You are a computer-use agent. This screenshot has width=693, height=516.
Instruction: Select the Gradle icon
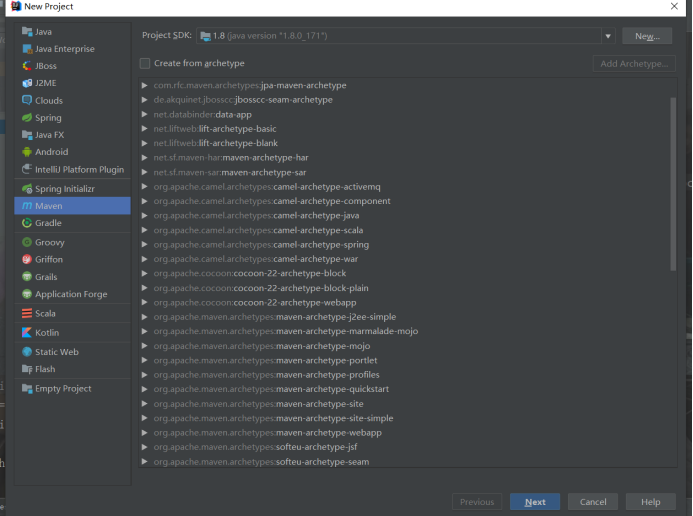(x=27, y=223)
